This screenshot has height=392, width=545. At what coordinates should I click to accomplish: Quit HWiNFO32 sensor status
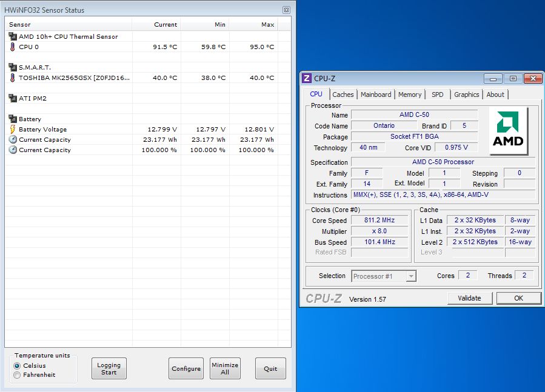click(x=270, y=368)
